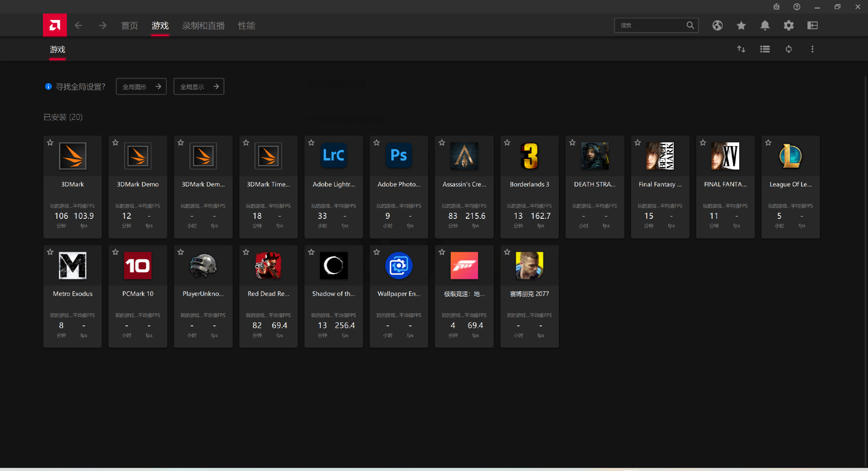Refresh the games list

pos(789,49)
